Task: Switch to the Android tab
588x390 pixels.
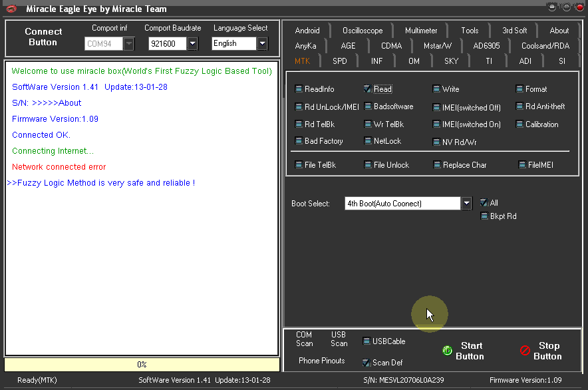Action: (x=307, y=31)
